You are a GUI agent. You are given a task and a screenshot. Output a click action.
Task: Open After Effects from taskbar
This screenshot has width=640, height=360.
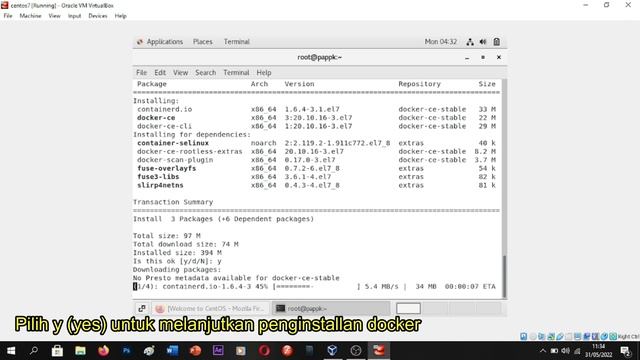218,351
